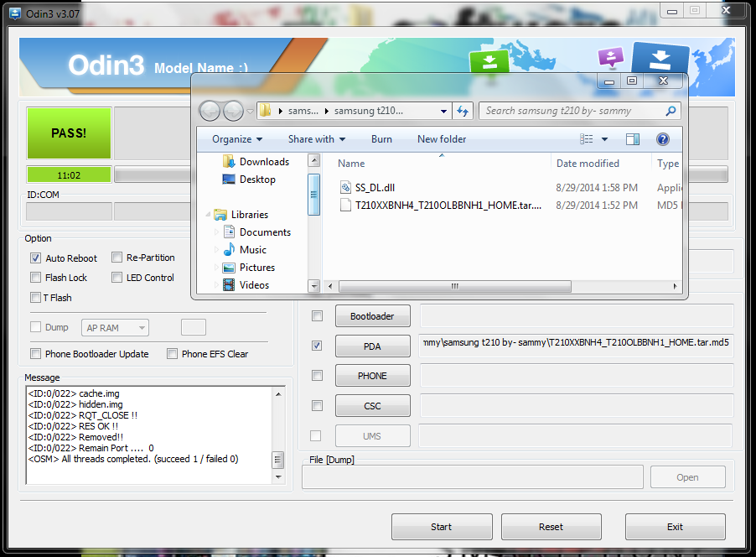The height and width of the screenshot is (557, 756).
Task: Select the SS_DL.dll file name
Action: (375, 188)
